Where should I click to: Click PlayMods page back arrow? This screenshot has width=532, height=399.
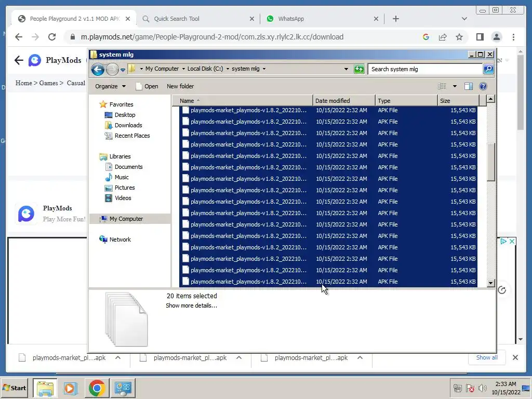pos(19,60)
